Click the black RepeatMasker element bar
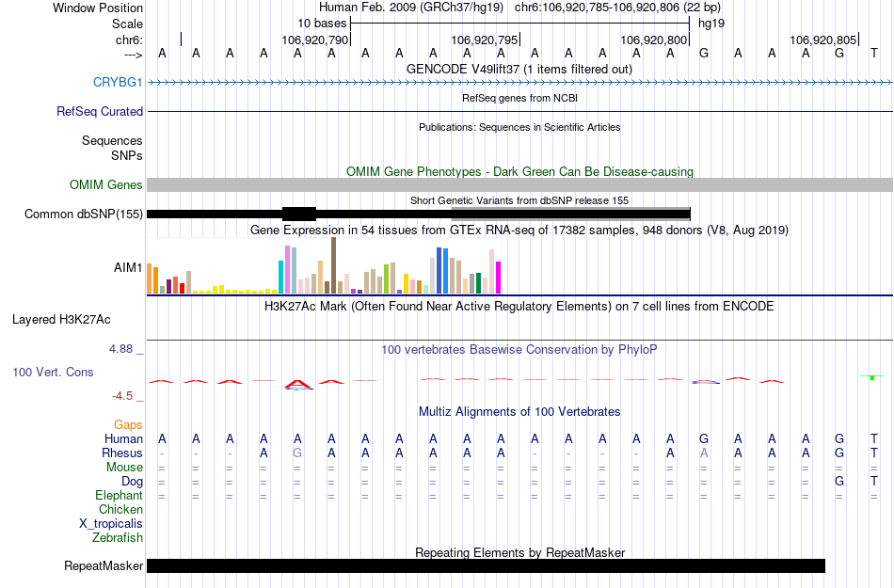Viewport: 894px width, 588px height. pyautogui.click(x=486, y=565)
